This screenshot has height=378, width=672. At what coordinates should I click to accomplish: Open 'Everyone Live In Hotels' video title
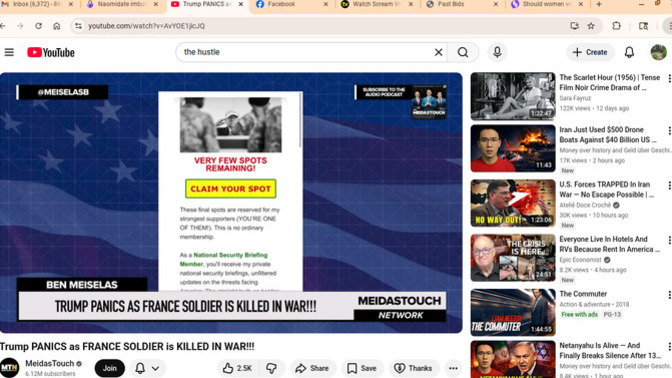[x=609, y=244]
